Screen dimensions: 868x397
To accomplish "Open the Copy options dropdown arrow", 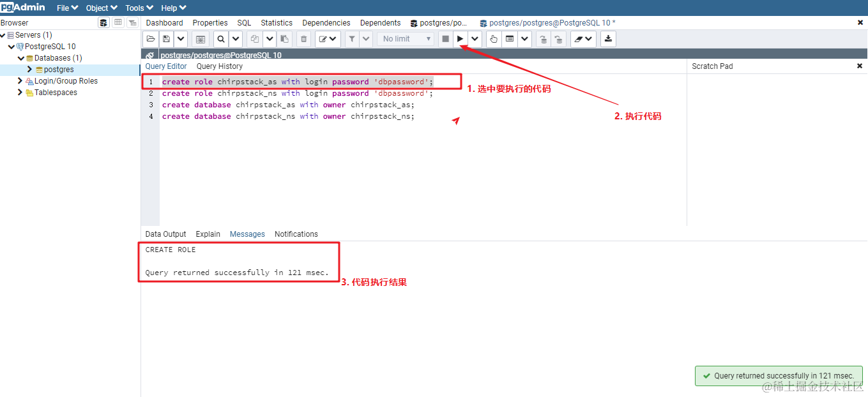I will [x=270, y=39].
